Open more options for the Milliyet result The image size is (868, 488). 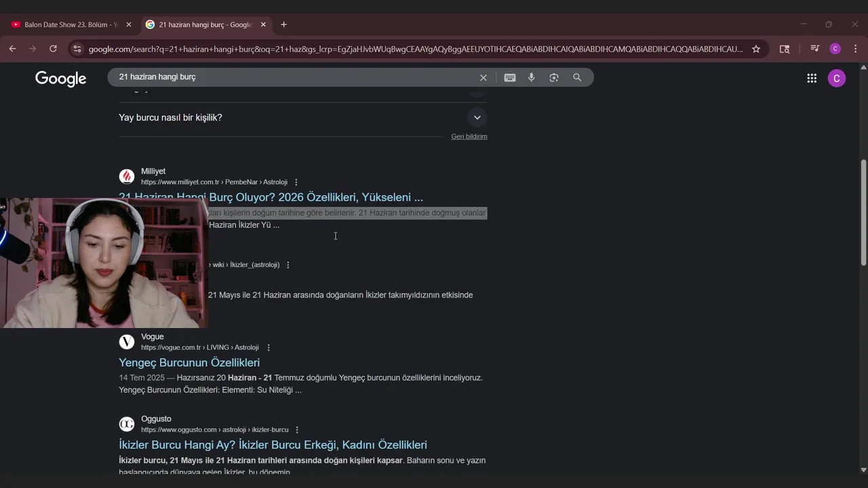[x=296, y=182]
